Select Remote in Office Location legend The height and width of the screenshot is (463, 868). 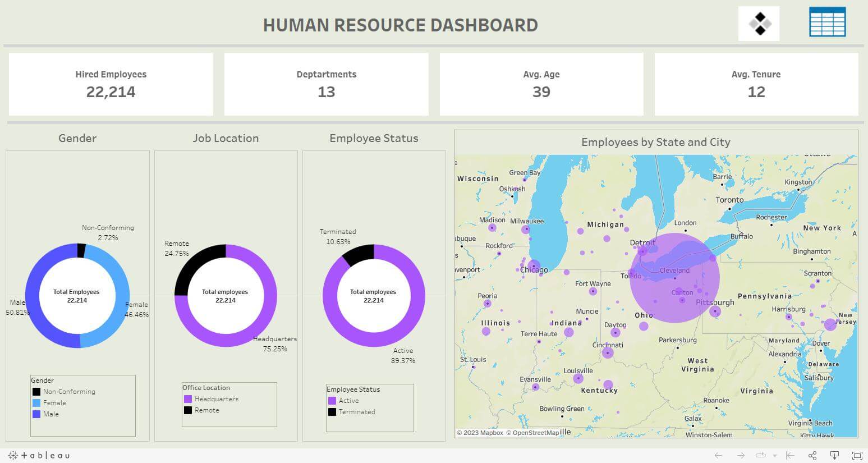[x=201, y=410]
